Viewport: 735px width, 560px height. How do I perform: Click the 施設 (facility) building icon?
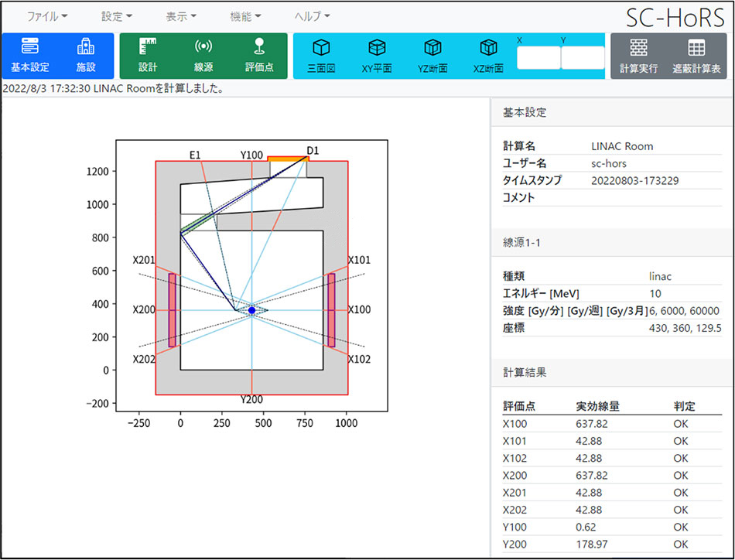[86, 56]
